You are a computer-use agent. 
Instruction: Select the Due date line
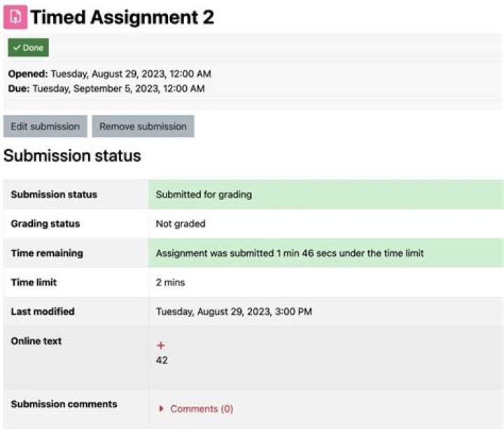coord(106,88)
